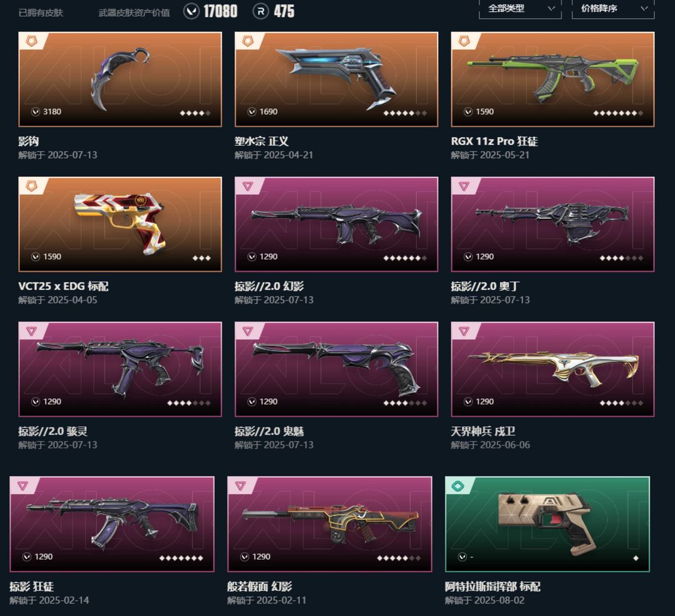Click the 掠影 狂徒 skin title
Image resolution: width=675 pixels, height=616 pixels.
point(31,586)
